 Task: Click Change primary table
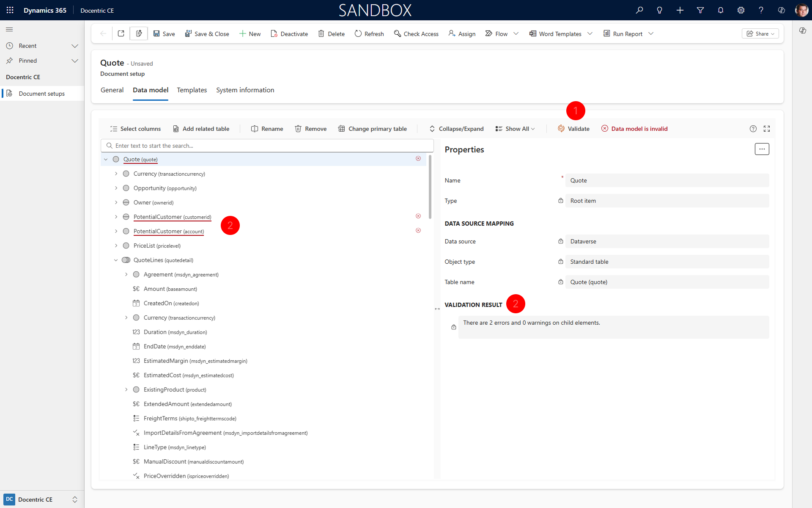(373, 129)
